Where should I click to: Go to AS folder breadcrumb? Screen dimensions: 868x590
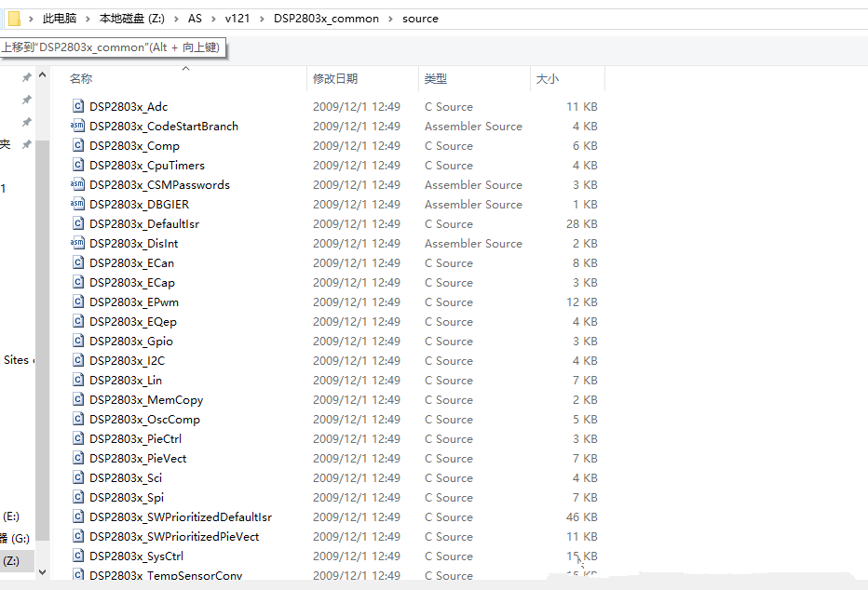point(195,19)
